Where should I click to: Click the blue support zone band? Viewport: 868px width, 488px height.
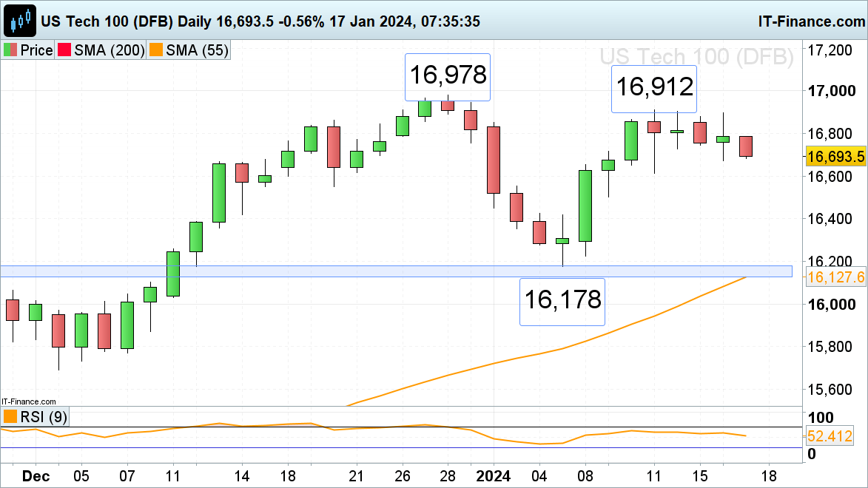(x=397, y=271)
